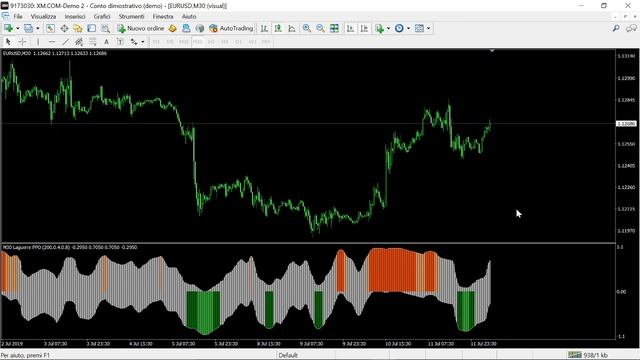
Task: Select the trendline tool
Action: pos(65,42)
